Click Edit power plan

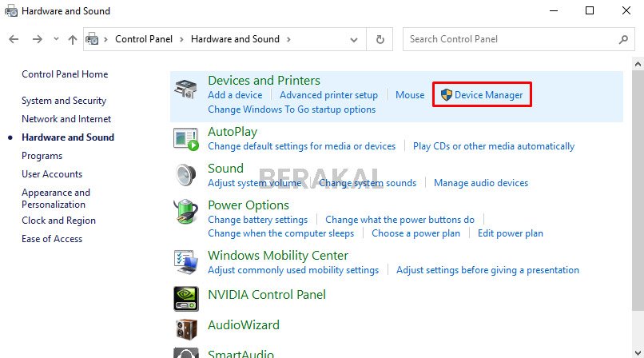coord(510,233)
